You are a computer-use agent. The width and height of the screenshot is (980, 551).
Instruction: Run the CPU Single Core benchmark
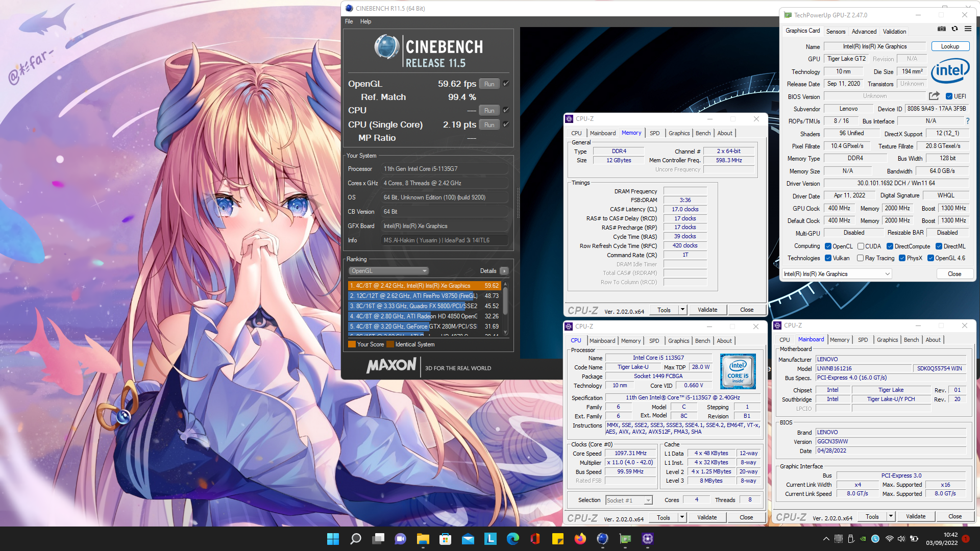pos(489,124)
